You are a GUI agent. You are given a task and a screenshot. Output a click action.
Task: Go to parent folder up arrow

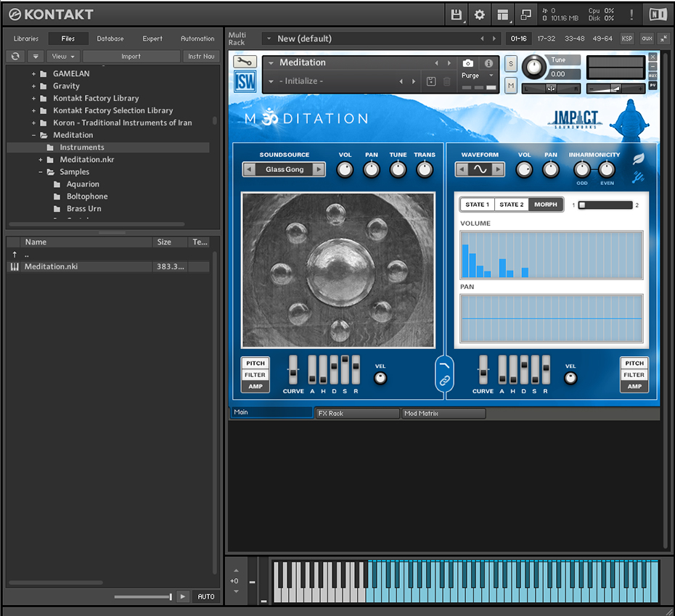(x=15, y=255)
